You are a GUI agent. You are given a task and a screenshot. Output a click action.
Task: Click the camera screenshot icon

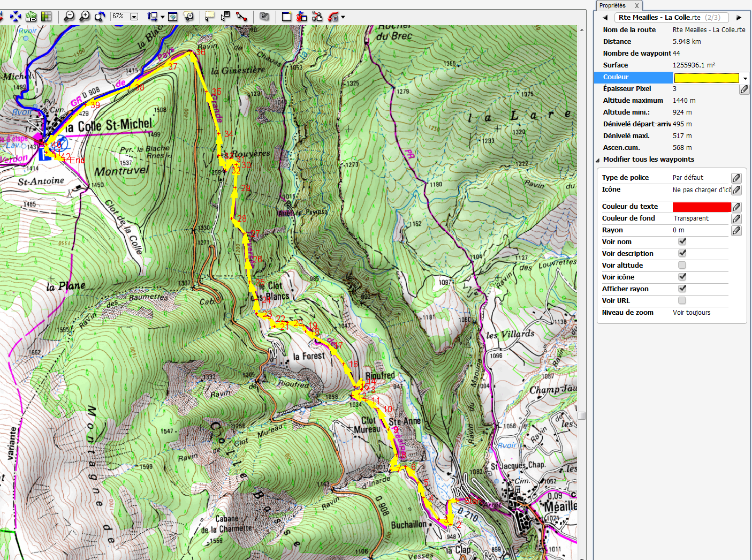tap(264, 17)
